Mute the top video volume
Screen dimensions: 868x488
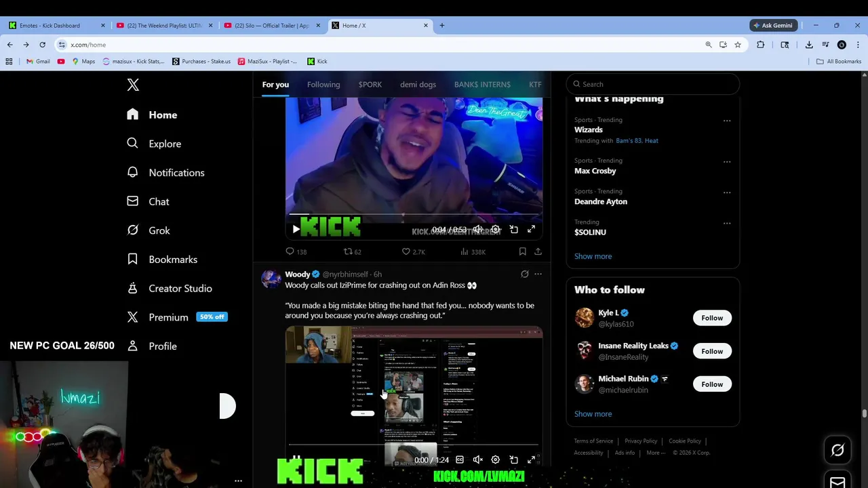click(477, 229)
